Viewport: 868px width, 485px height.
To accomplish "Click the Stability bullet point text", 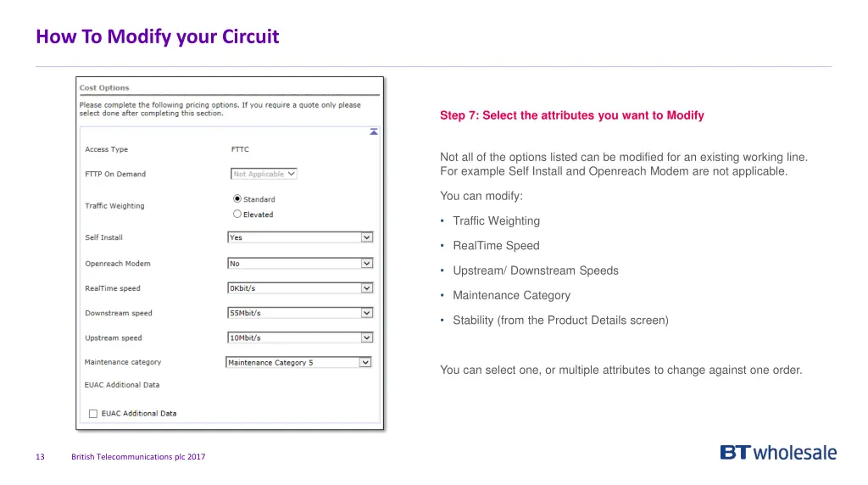I will coord(560,321).
